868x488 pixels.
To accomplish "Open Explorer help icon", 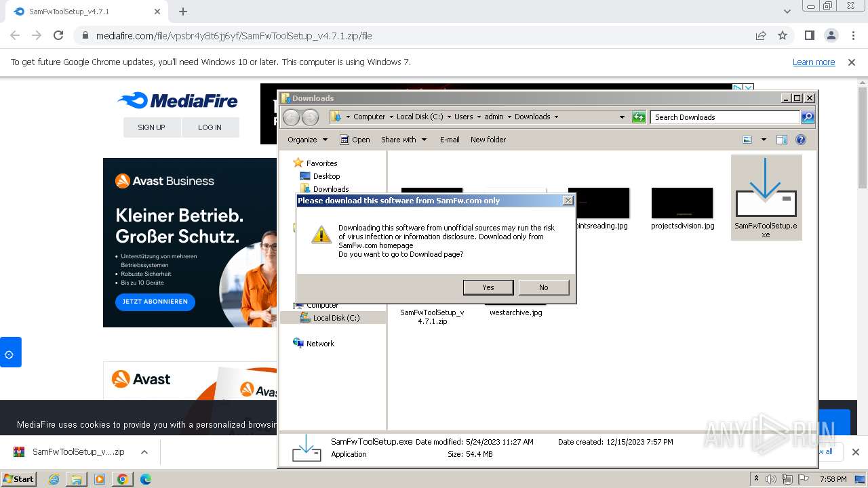I will click(x=801, y=140).
